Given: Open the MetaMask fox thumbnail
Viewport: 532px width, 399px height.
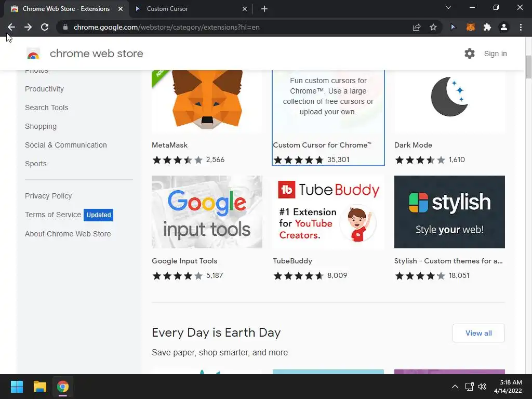Looking at the screenshot, I should point(207,101).
